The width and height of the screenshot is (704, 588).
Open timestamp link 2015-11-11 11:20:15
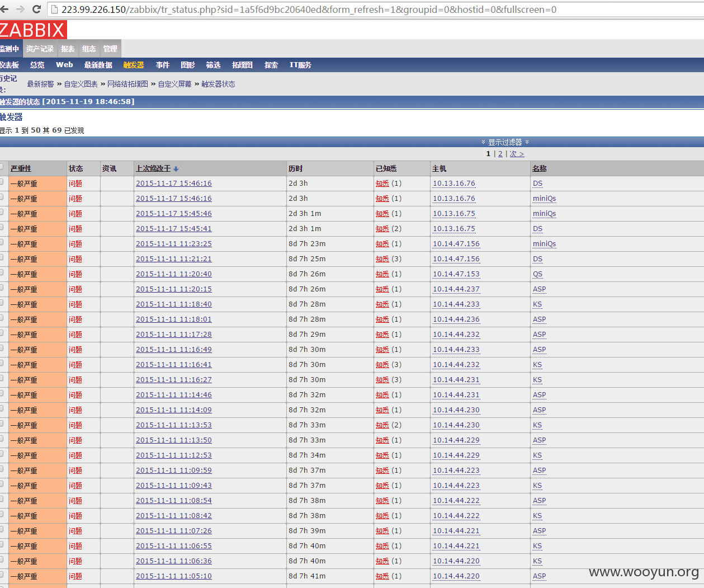pyautogui.click(x=174, y=289)
